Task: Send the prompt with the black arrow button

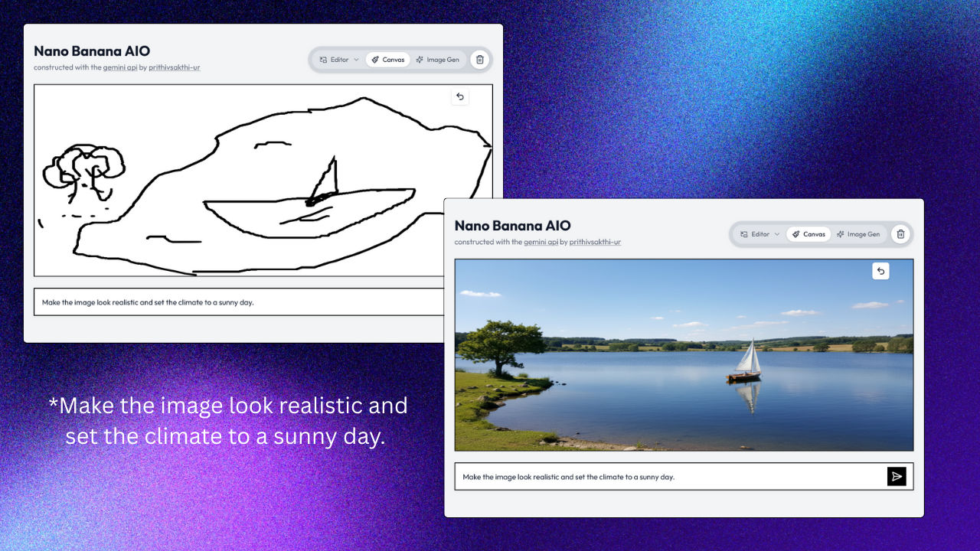Action: click(896, 477)
